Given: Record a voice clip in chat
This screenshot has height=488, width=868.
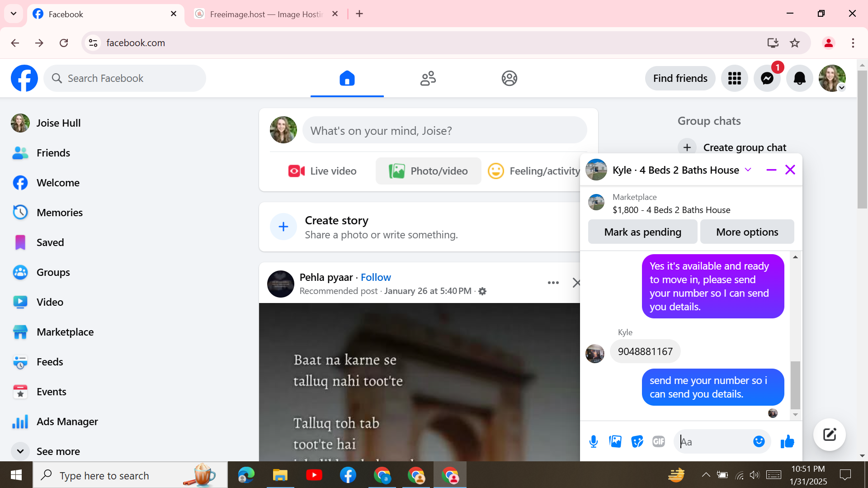Looking at the screenshot, I should [594, 441].
